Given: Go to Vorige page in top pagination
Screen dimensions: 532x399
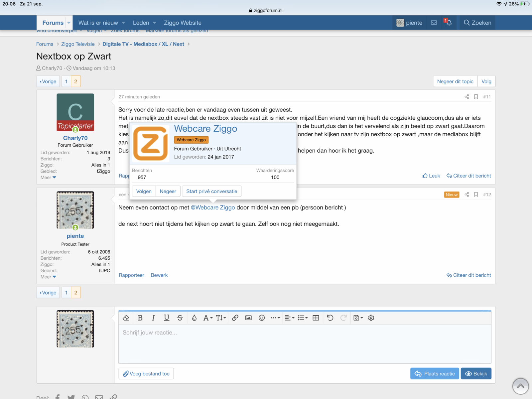Looking at the screenshot, I should tap(48, 81).
